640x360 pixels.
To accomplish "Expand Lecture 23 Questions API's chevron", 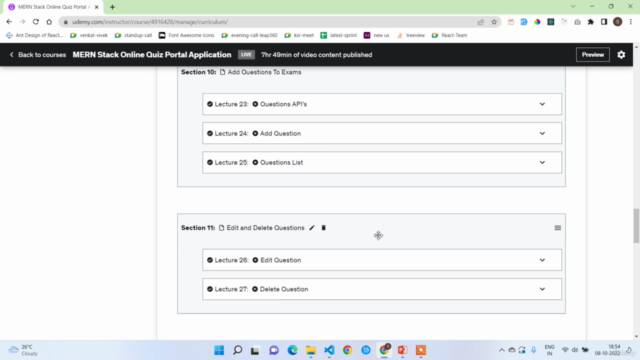I will tap(542, 104).
